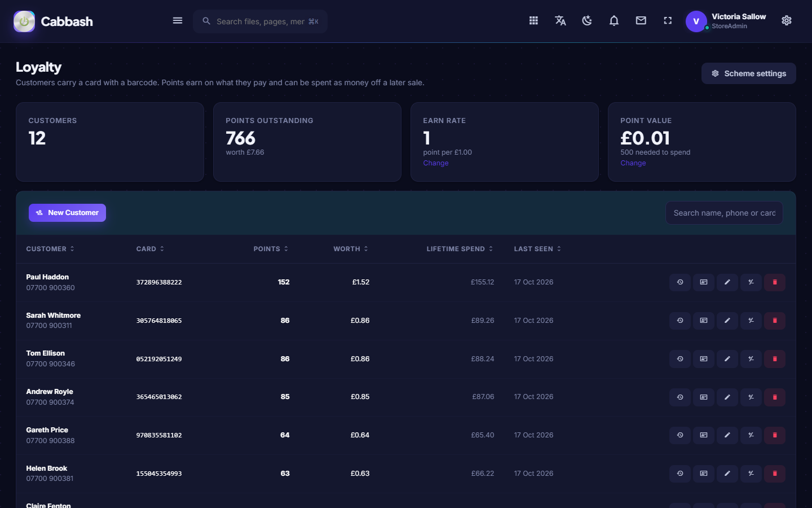Delete customer Tom Ellison
The image size is (812, 508).
(x=775, y=359)
